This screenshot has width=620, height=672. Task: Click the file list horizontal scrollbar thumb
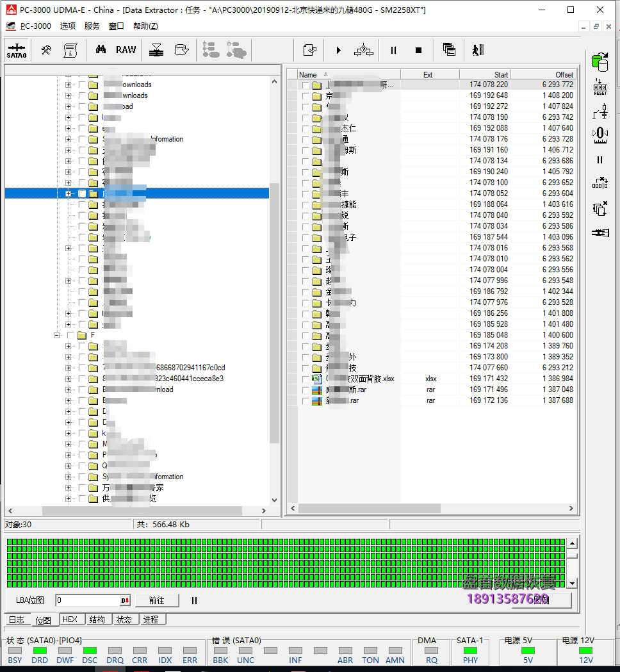[x=370, y=508]
